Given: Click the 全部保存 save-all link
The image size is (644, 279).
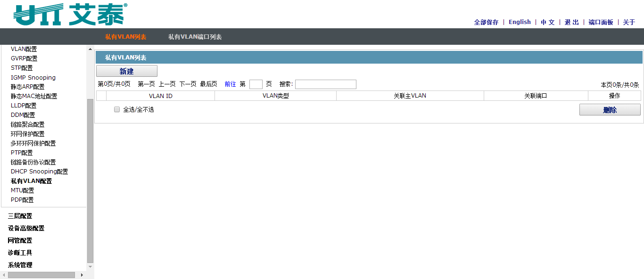Looking at the screenshot, I should (486, 22).
